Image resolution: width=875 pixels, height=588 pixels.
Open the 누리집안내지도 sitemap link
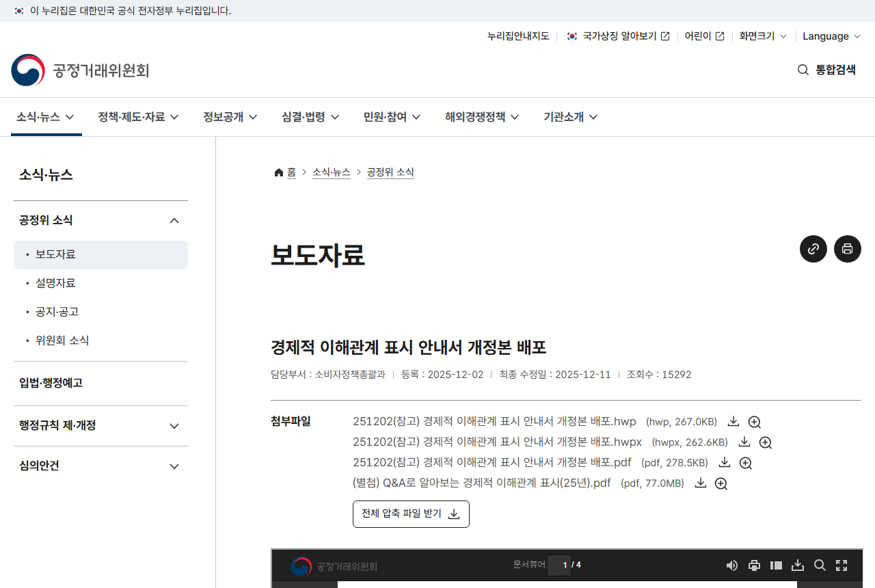coord(518,36)
